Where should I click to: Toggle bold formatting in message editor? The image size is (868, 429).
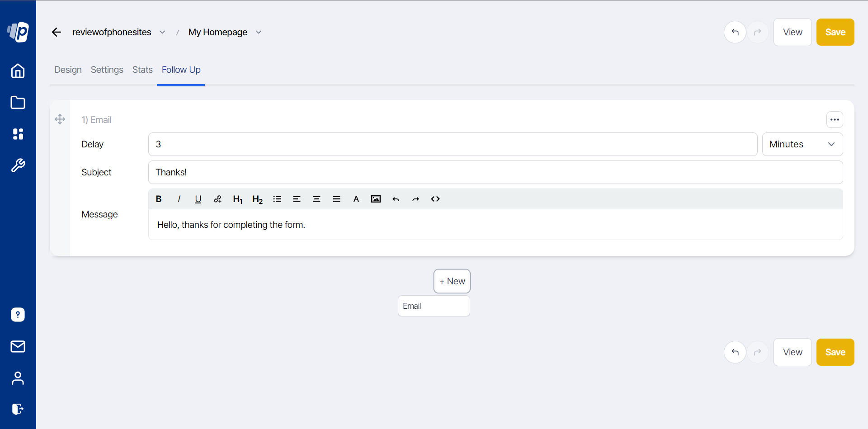(x=159, y=199)
